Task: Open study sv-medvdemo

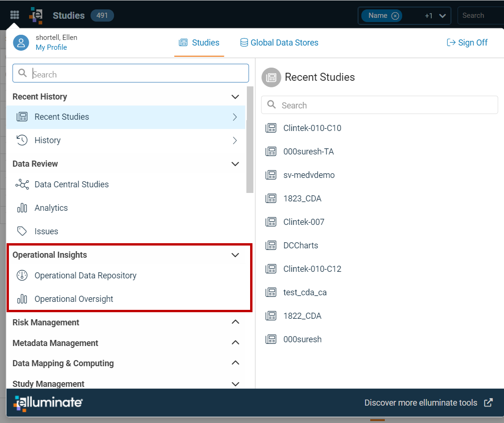Action: pyautogui.click(x=309, y=175)
